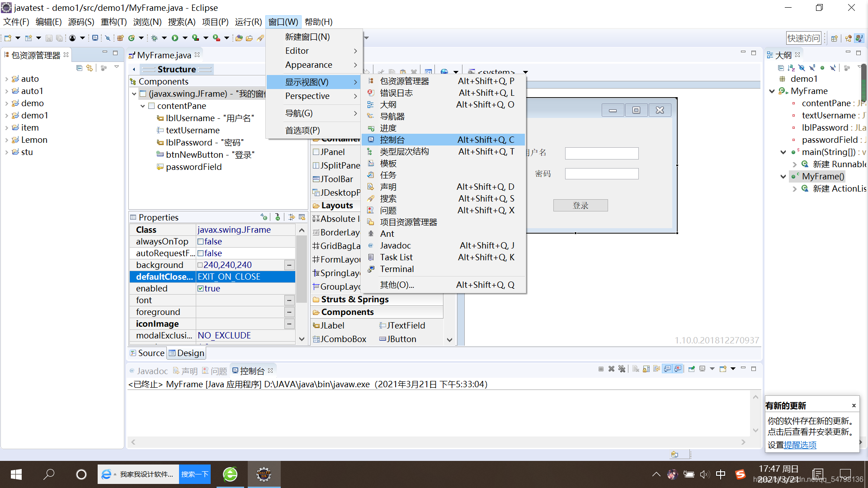
Task: Expand the contentPane tree node
Action: (143, 105)
